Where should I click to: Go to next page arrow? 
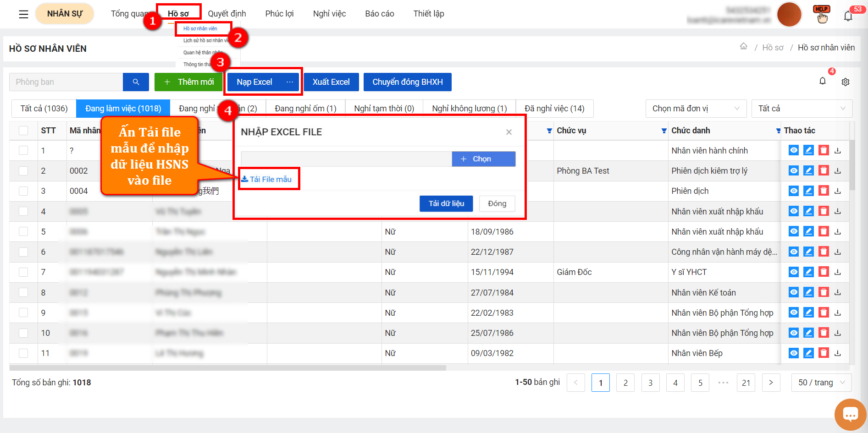(771, 383)
